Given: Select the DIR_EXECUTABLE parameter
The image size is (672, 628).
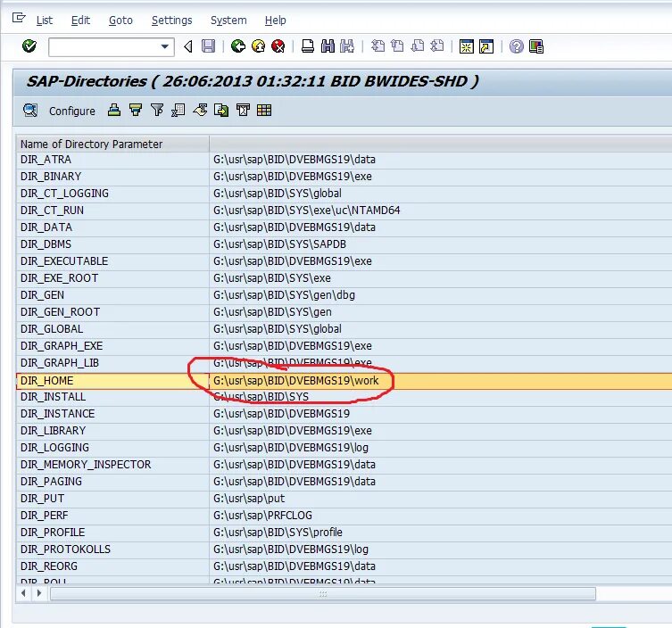Looking at the screenshot, I should click(64, 260).
